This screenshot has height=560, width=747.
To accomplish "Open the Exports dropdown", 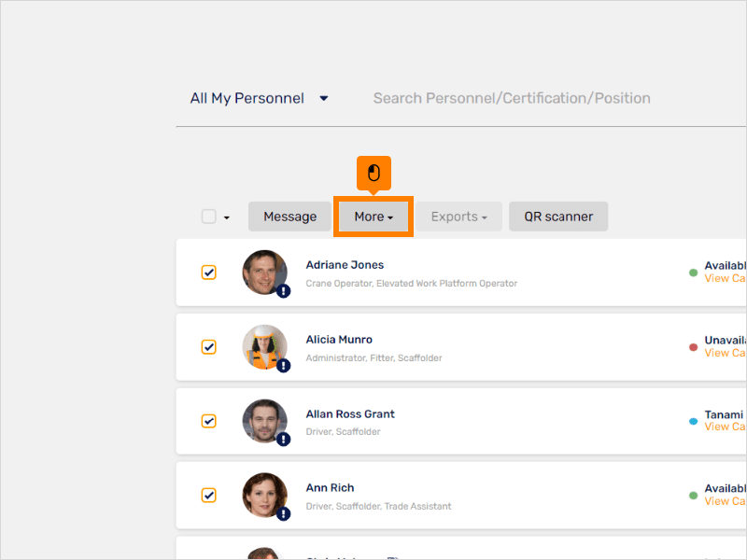I will [458, 216].
